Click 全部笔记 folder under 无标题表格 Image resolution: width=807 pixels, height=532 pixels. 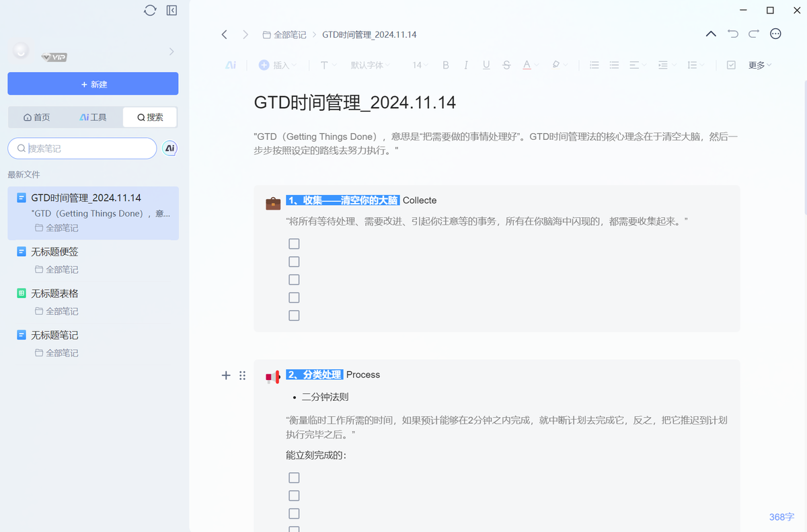pos(56,311)
